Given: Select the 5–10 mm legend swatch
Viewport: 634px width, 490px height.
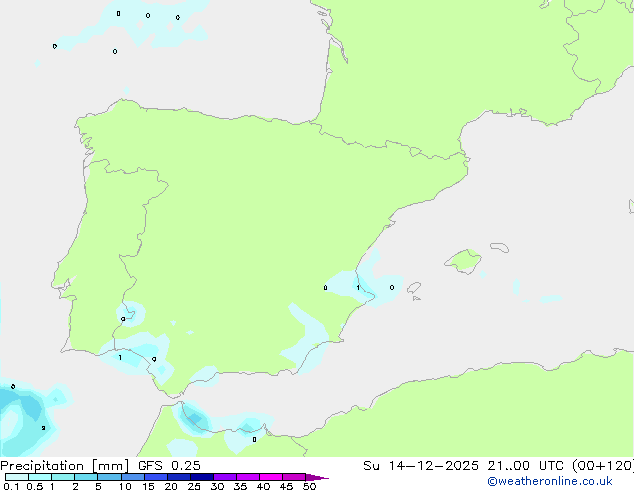Looking at the screenshot, I should coord(109,477).
